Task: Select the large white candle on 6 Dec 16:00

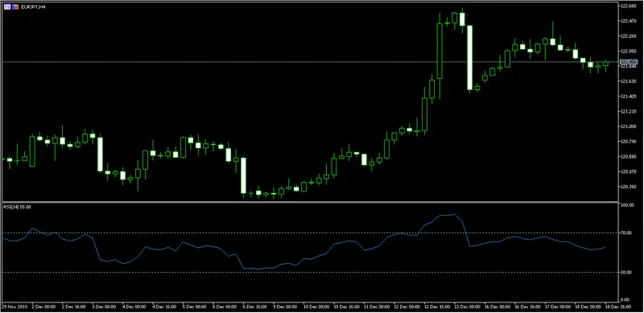Action: click(244, 175)
